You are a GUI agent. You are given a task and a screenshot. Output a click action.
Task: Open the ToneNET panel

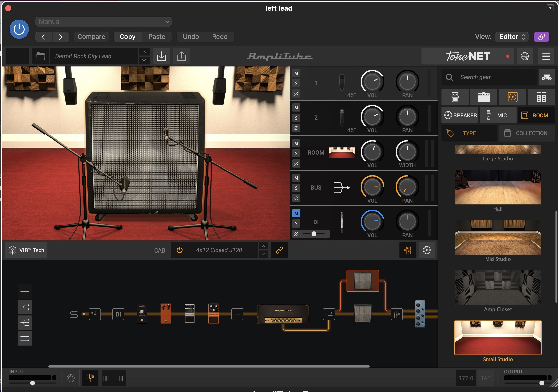[x=468, y=56]
